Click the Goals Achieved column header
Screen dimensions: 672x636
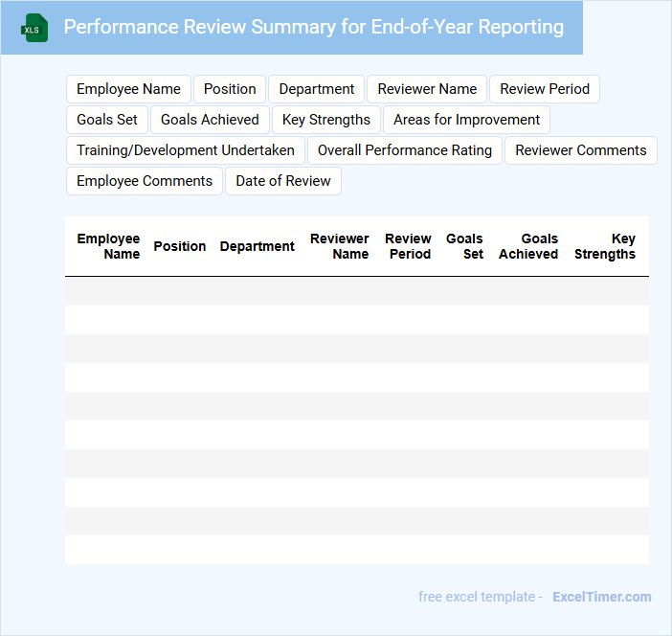[528, 246]
